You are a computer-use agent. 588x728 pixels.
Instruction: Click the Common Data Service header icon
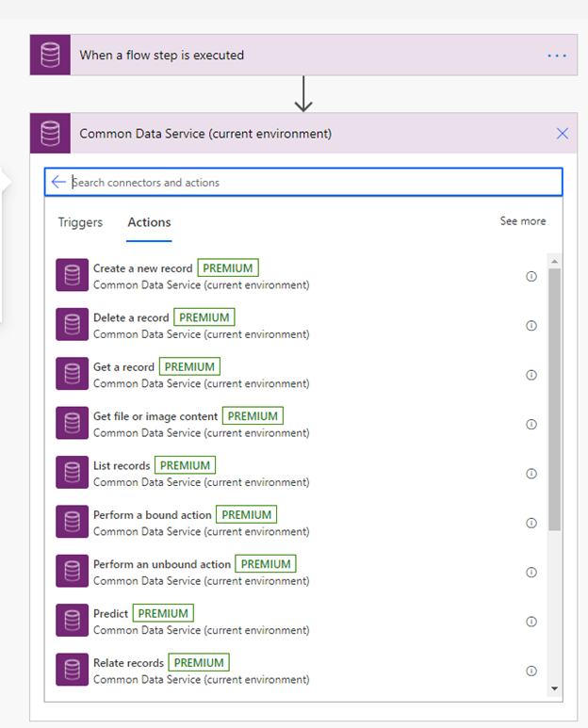point(50,134)
